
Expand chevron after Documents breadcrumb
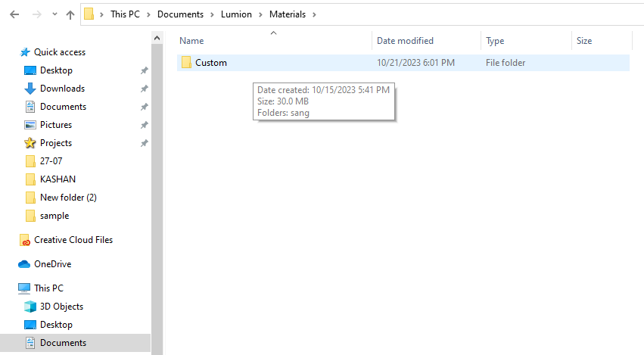coord(212,14)
